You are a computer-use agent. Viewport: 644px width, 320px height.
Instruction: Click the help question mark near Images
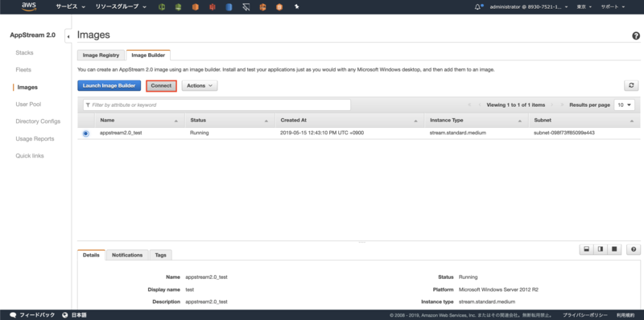pyautogui.click(x=636, y=36)
